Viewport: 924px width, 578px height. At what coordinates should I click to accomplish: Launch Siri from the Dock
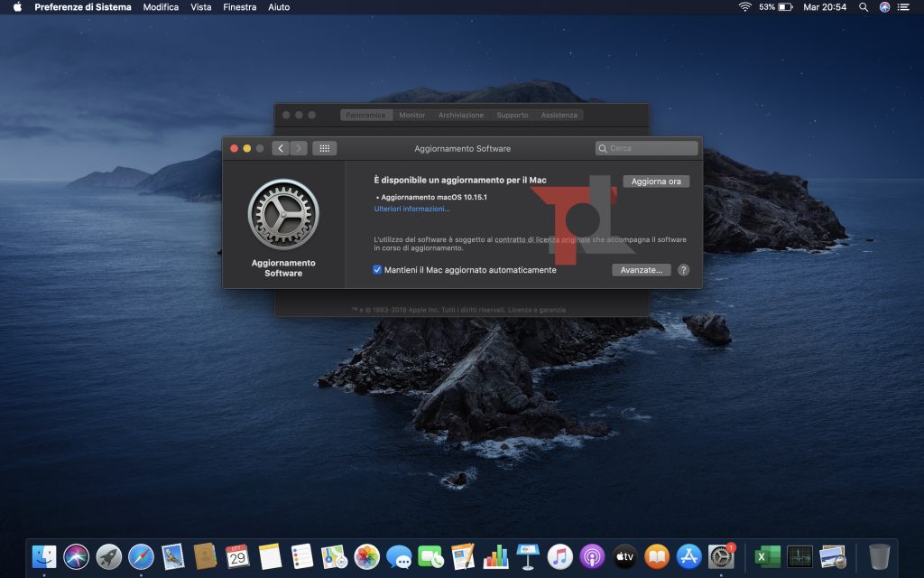[x=76, y=556]
